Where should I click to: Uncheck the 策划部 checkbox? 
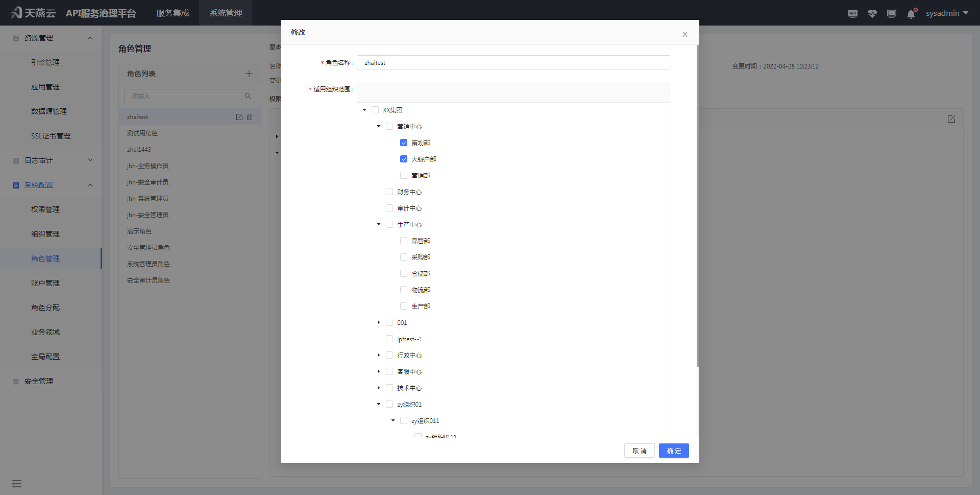click(x=404, y=143)
